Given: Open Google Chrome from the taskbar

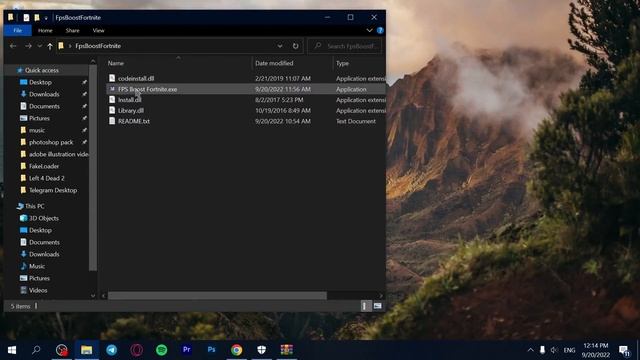Looking at the screenshot, I should click(236, 350).
